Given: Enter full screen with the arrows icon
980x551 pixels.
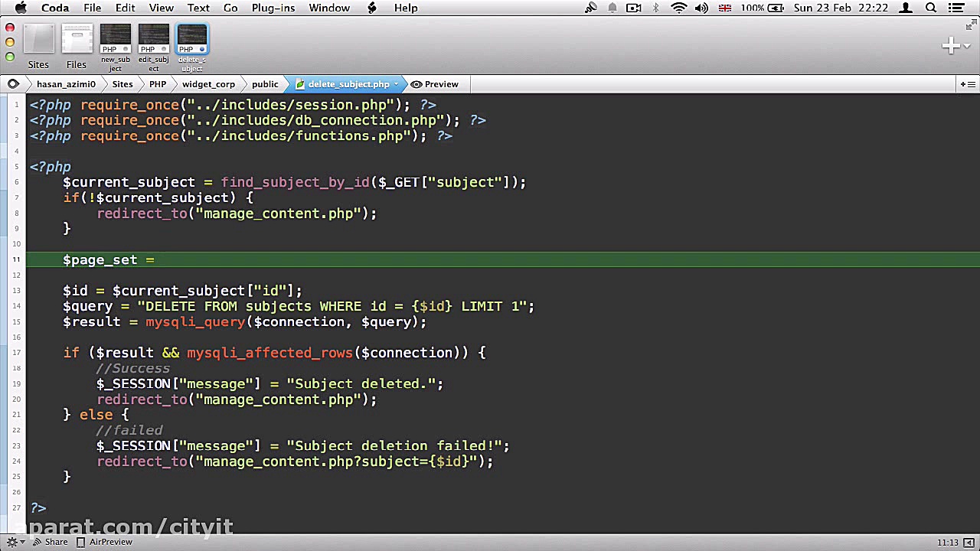Looking at the screenshot, I should coord(972,25).
